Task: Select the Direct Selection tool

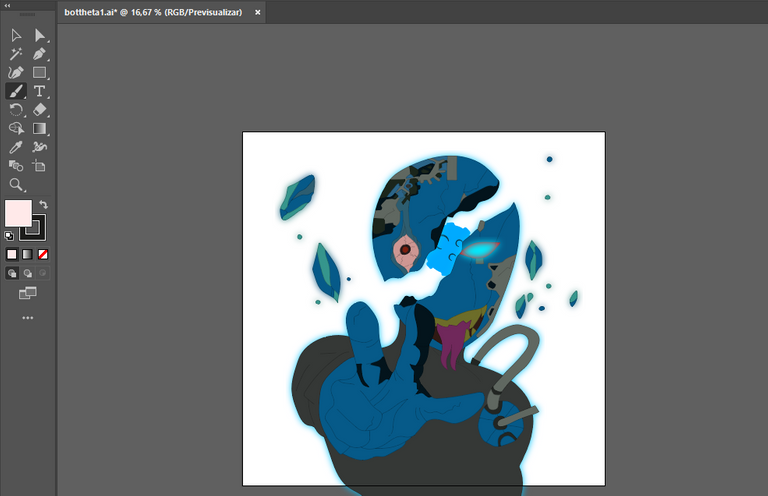Action: click(x=39, y=35)
